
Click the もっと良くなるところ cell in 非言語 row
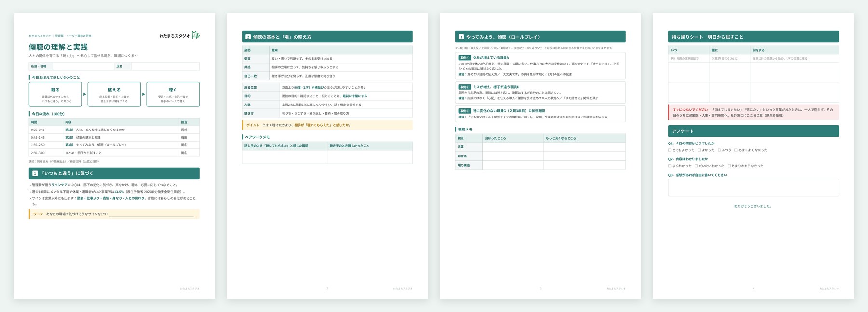(x=584, y=156)
